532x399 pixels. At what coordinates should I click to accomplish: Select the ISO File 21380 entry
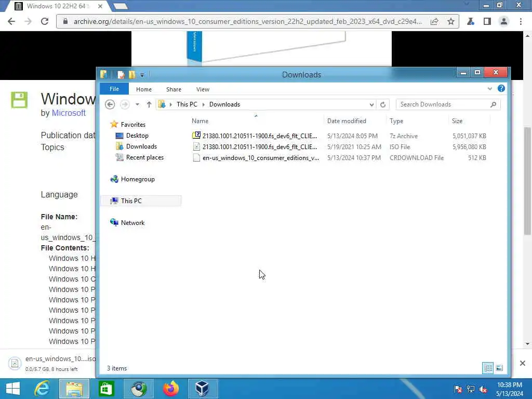point(339,147)
